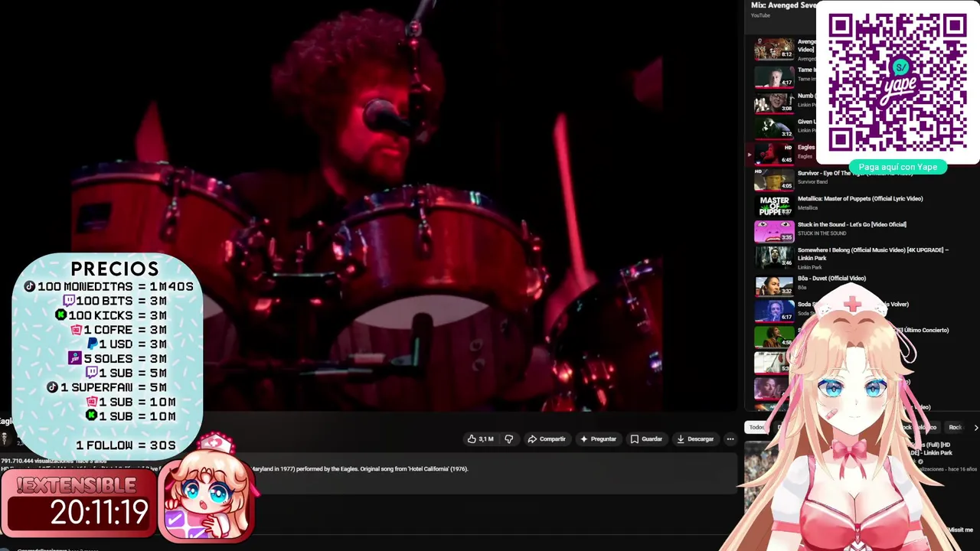980x551 pixels.
Task: Click the Given Up 3:12 thumbnail
Action: [x=774, y=127]
